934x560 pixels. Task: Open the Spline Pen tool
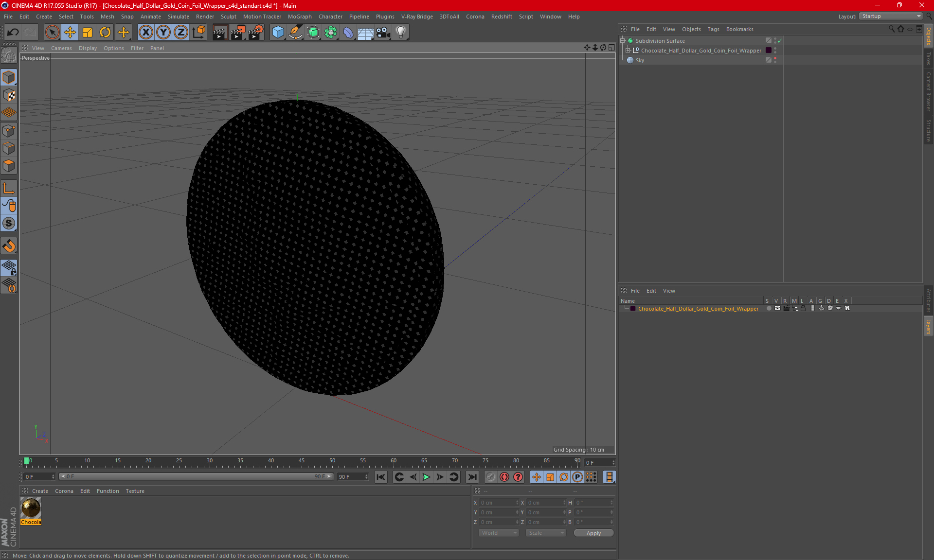[x=295, y=32]
